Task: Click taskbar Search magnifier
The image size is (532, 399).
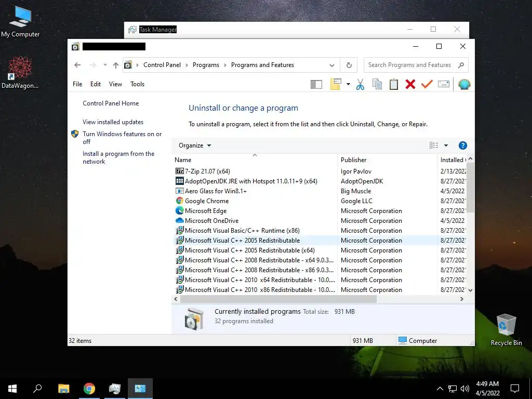Action: 37,389
